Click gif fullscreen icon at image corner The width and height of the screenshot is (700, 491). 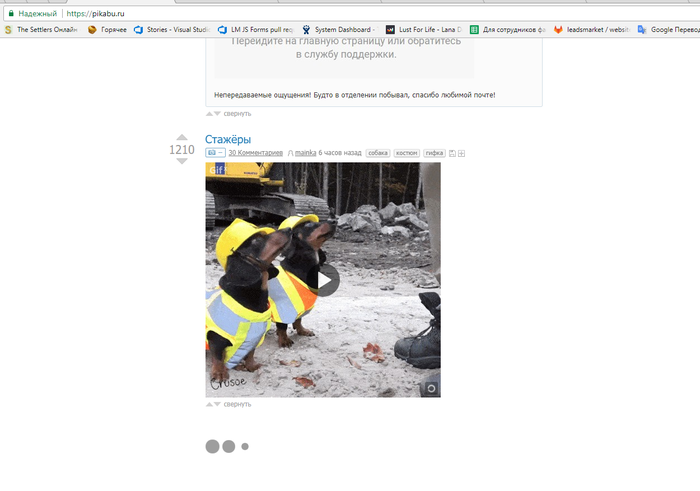point(431,388)
